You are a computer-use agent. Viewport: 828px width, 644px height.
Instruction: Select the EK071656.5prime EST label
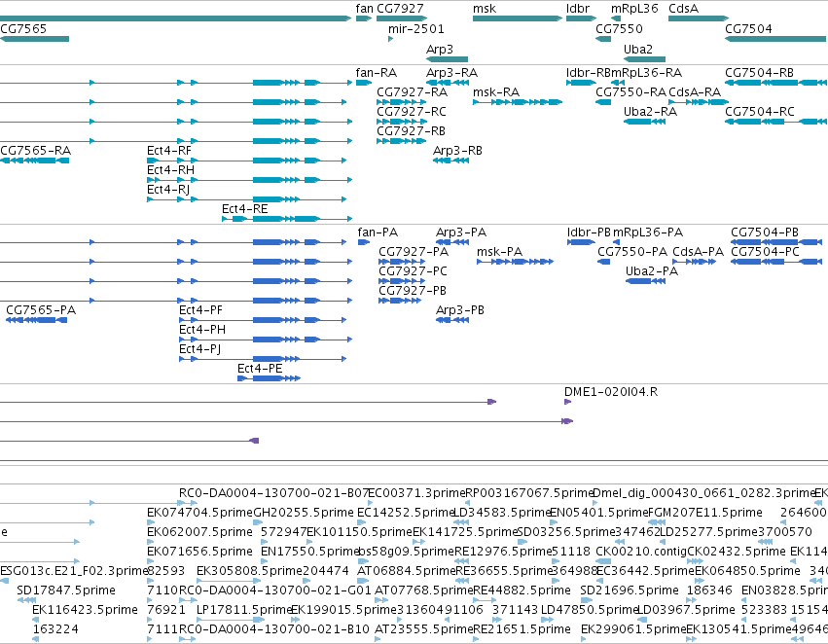click(199, 553)
